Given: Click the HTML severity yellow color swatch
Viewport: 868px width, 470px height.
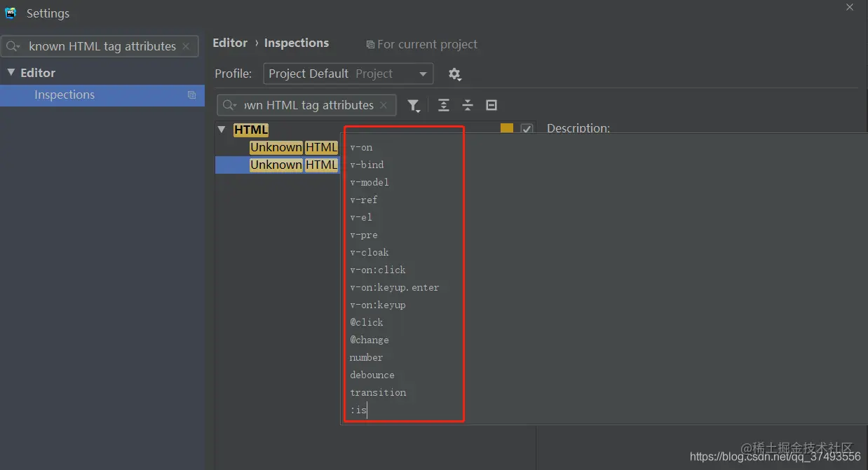Looking at the screenshot, I should coord(507,129).
